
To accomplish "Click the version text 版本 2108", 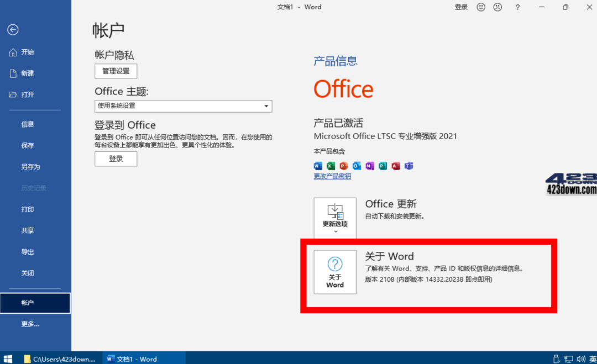I will (x=428, y=279).
